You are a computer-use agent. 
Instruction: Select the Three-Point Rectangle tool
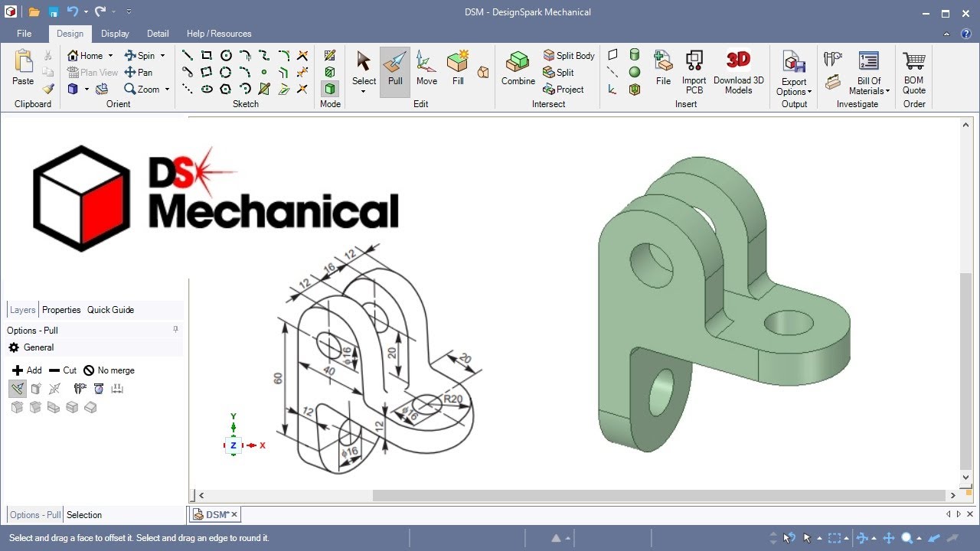pos(207,72)
